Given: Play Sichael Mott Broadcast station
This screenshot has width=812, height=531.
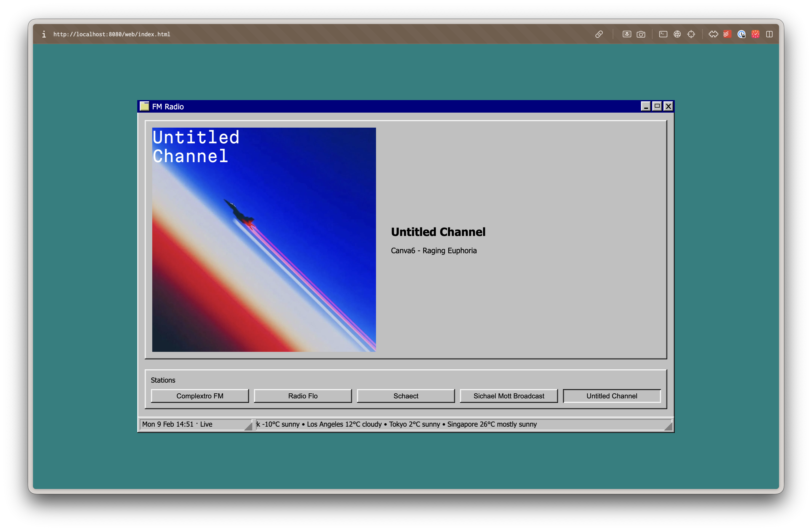Looking at the screenshot, I should pos(508,396).
